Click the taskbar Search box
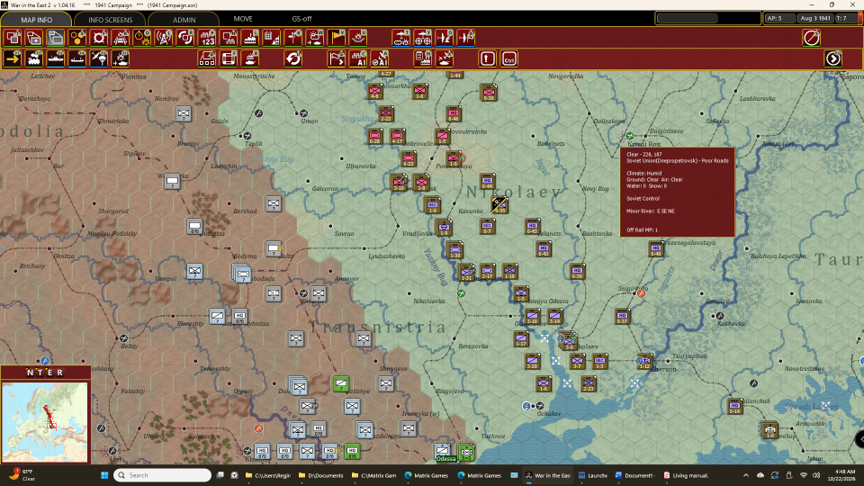The image size is (864, 486). point(163,475)
